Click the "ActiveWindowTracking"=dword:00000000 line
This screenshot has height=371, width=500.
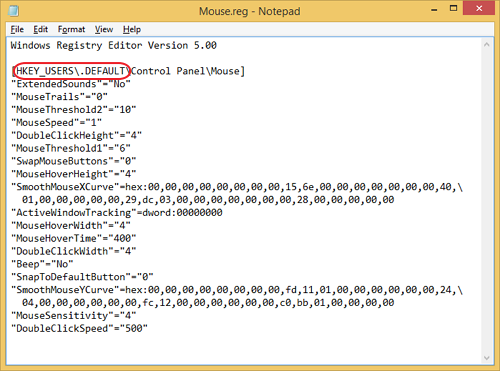pyautogui.click(x=117, y=213)
